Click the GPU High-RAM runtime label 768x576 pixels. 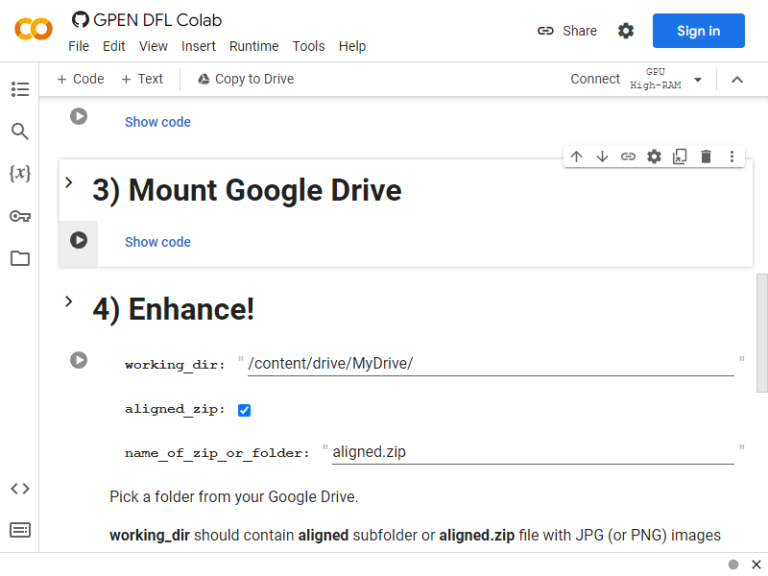[655, 79]
